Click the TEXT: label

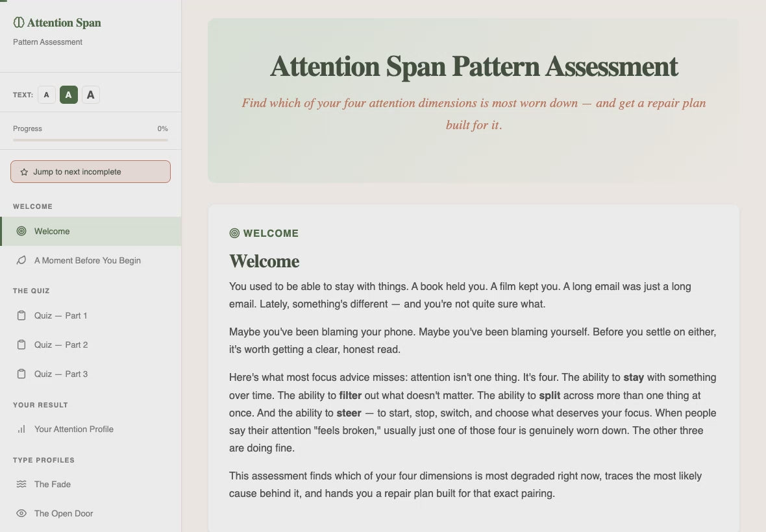point(23,95)
